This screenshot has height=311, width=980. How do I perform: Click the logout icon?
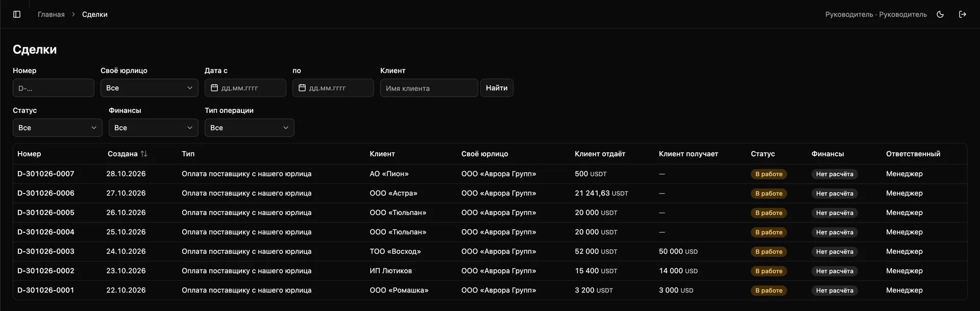pos(963,14)
